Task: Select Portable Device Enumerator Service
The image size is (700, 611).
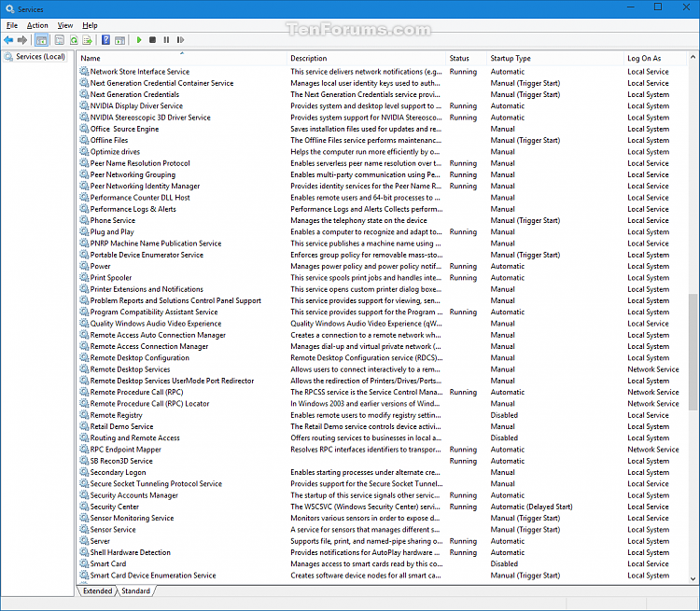Action: [147, 255]
